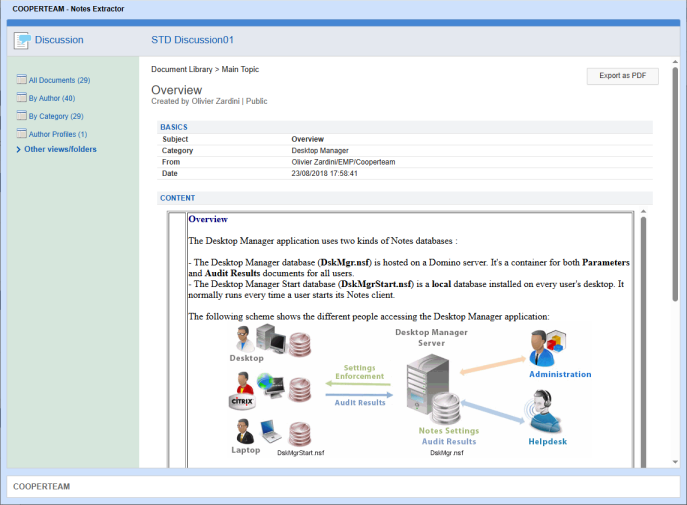Click Administration label in diagram
Screen dimensions: 687x505
560,374
